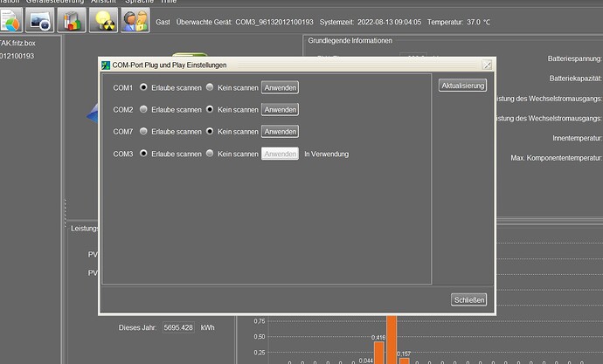Apply COM7 setting with Anwenden
Image resolution: width=603 pixels, height=364 pixels.
(280, 131)
